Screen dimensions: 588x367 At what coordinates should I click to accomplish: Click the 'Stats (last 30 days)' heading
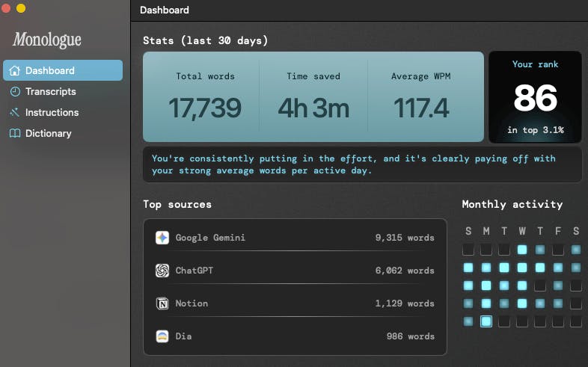(206, 40)
